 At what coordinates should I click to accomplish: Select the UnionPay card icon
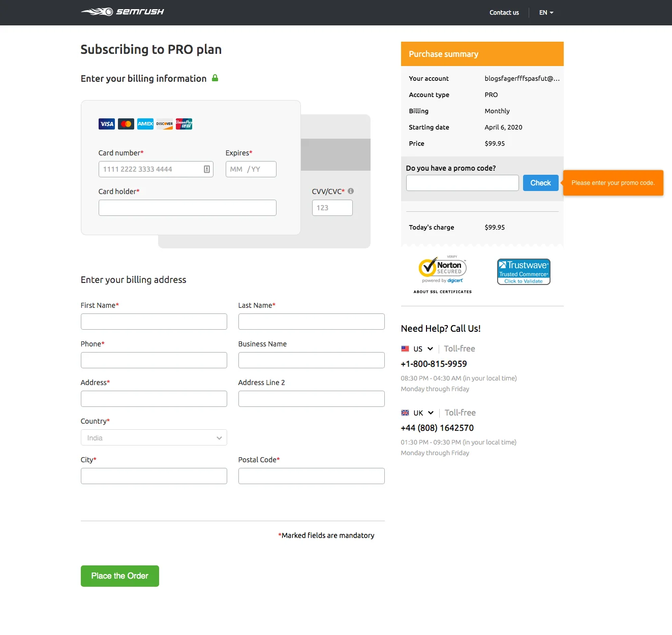184,123
